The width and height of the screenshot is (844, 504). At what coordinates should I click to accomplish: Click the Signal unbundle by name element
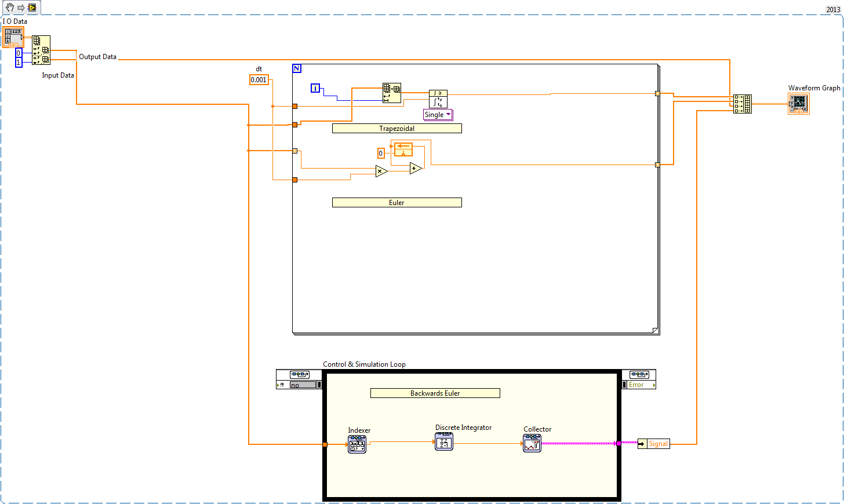tap(654, 444)
